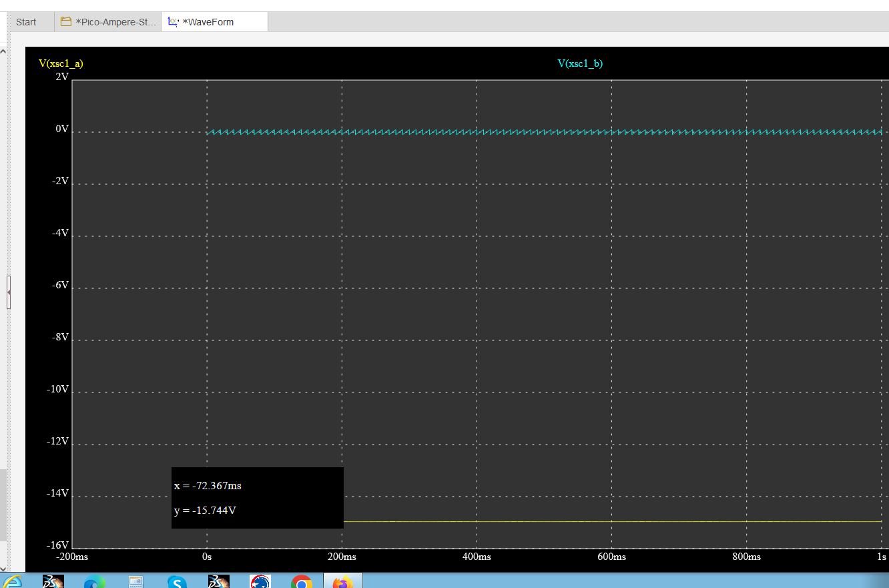Launch Microsoft Edge from the taskbar
This screenshot has width=889, height=588.
(94, 582)
